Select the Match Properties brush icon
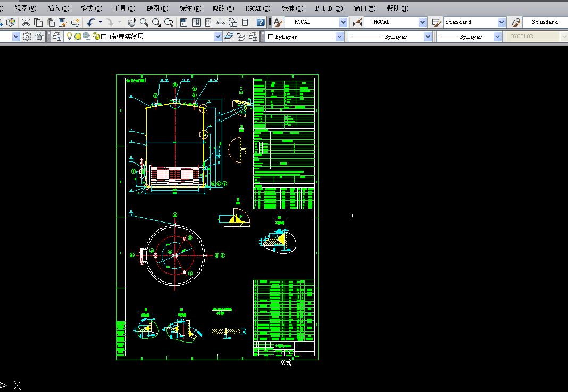Viewport: 568px width, 392px height. click(63, 22)
